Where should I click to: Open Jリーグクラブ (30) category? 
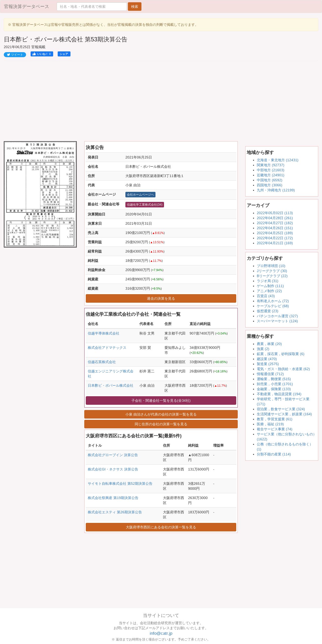coord(272,271)
